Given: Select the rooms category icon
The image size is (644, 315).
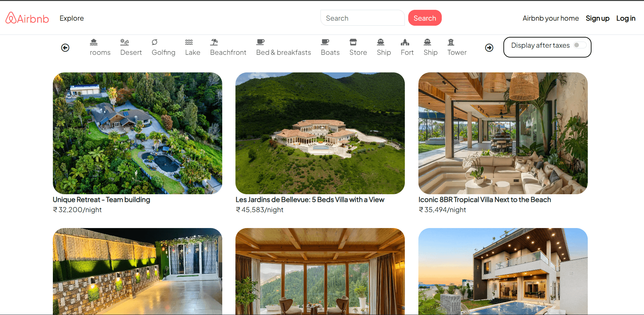Looking at the screenshot, I should 94,42.
